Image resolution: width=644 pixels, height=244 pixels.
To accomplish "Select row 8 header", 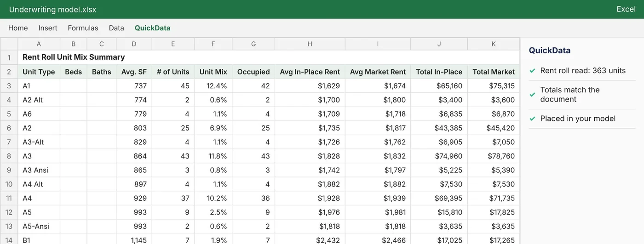I will coord(9,156).
